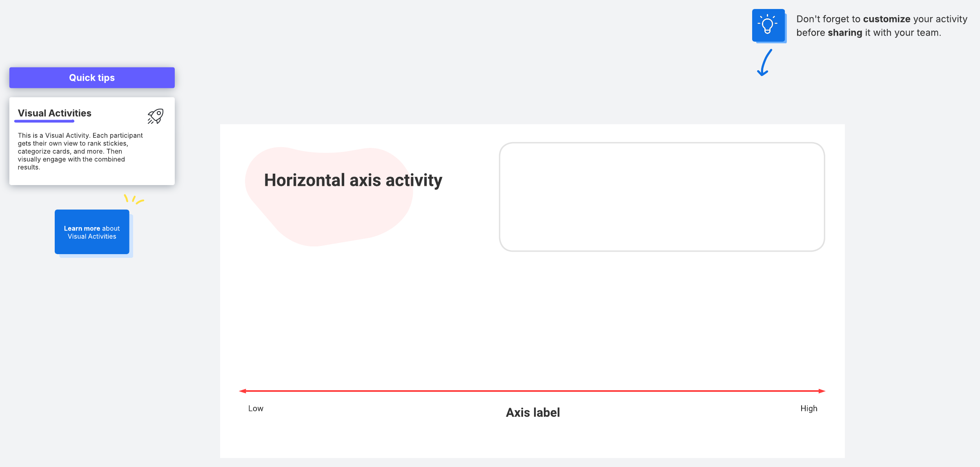980x467 pixels.
Task: Select the Low axis label
Action: click(x=256, y=409)
